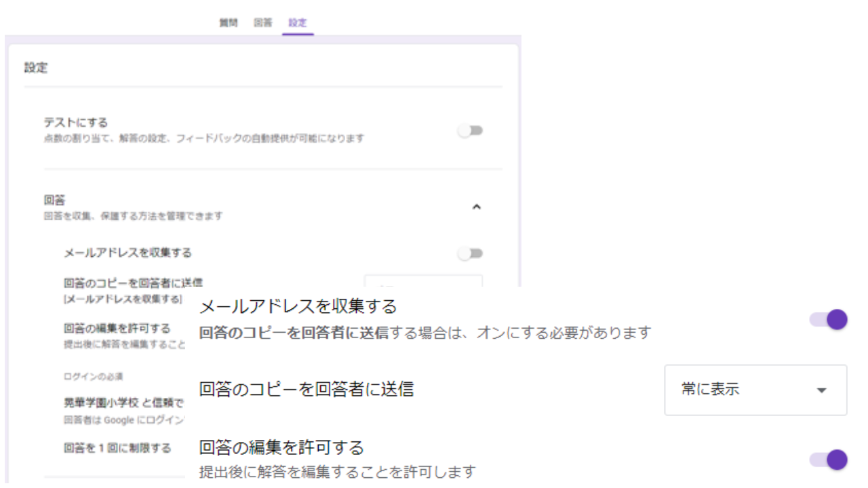The image size is (868, 488).
Task: Click the 回答を1回に制限する option
Action: tap(117, 448)
